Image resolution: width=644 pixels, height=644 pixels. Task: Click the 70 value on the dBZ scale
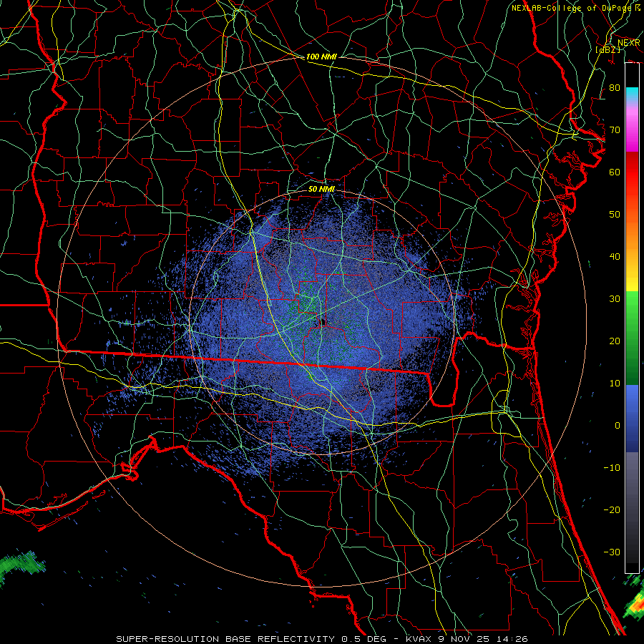(615, 130)
